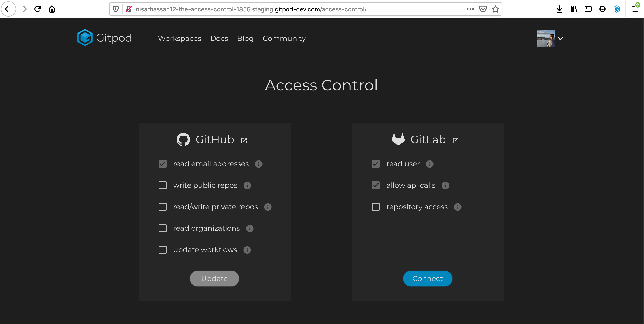Click the Access Control heading
The width and height of the screenshot is (644, 324).
pos(321,85)
